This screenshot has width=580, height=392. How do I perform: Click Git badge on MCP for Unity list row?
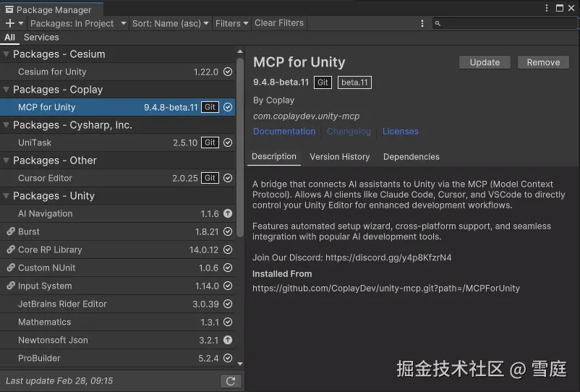tap(210, 107)
